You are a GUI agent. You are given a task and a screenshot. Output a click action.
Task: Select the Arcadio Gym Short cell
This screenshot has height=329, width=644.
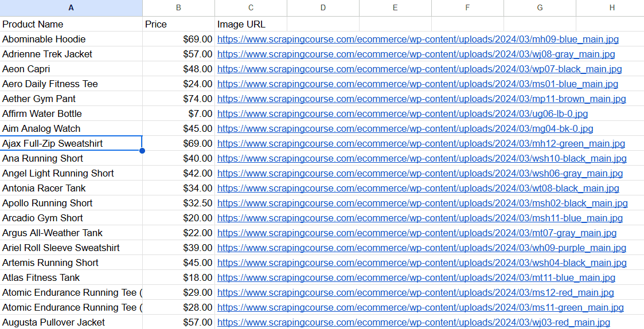71,218
